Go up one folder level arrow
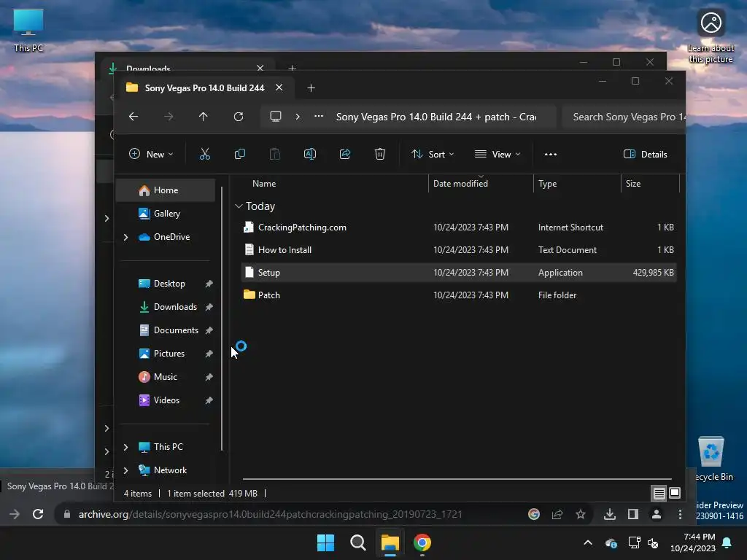 pyautogui.click(x=203, y=117)
